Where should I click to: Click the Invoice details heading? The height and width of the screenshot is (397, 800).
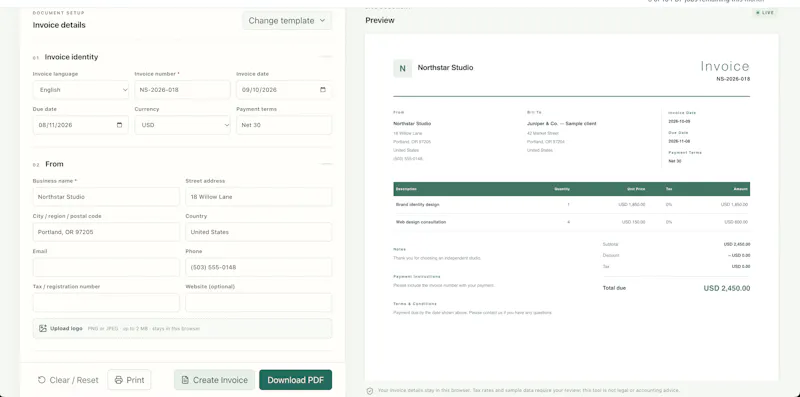[59, 25]
